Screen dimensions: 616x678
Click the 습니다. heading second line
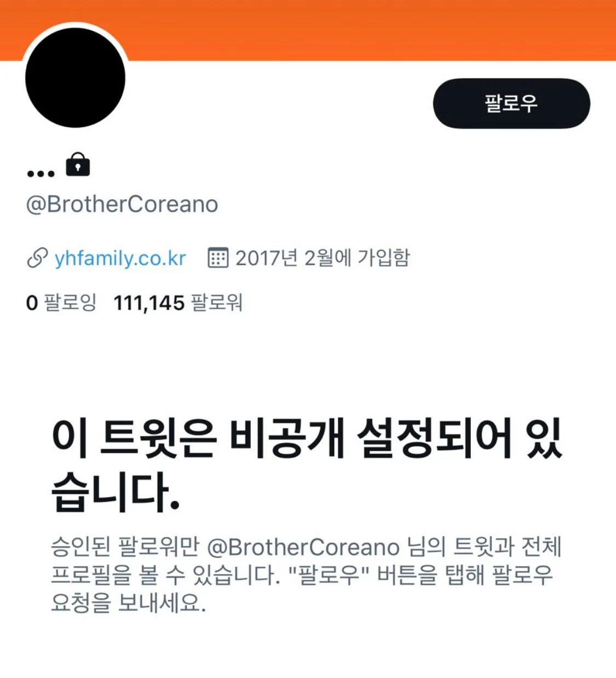tap(116, 492)
